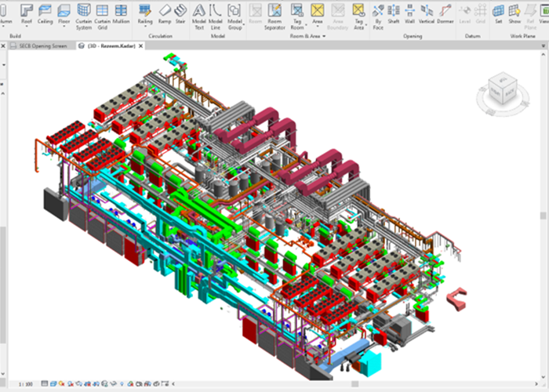Viewport: 549px width, 392px height.
Task: Select the detached pink element in the model
Action: (456, 299)
